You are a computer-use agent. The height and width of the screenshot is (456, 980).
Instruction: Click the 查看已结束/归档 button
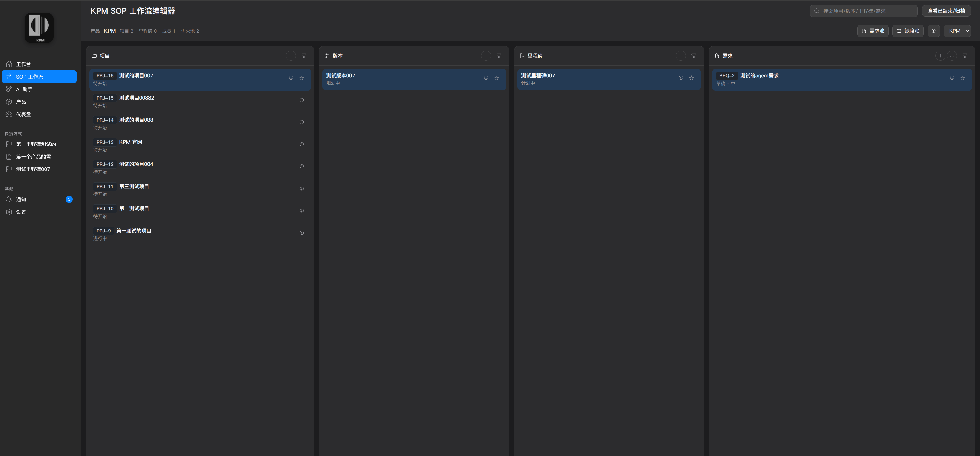(946, 11)
